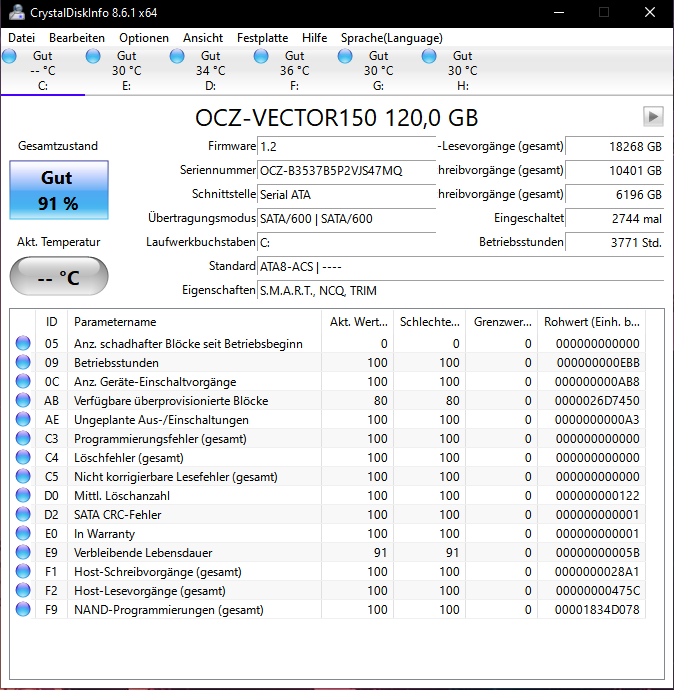The width and height of the screenshot is (674, 690).
Task: Click status icon for attribute AB
Action: pos(23,400)
